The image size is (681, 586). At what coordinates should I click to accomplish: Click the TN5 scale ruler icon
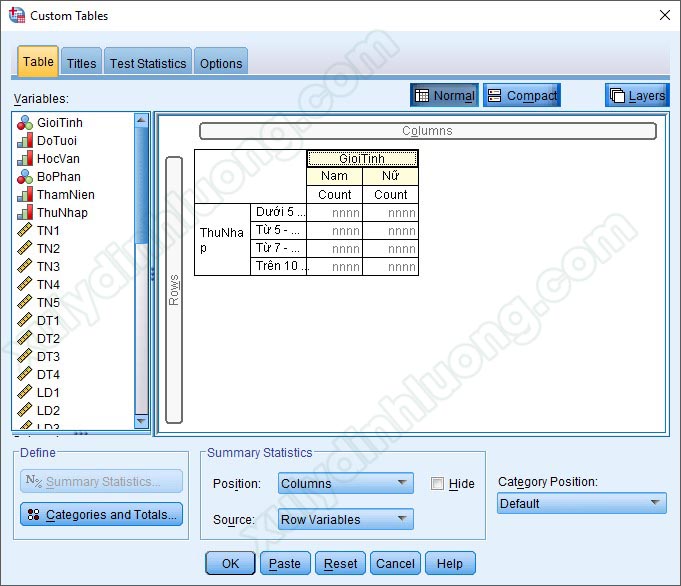pyautogui.click(x=25, y=302)
